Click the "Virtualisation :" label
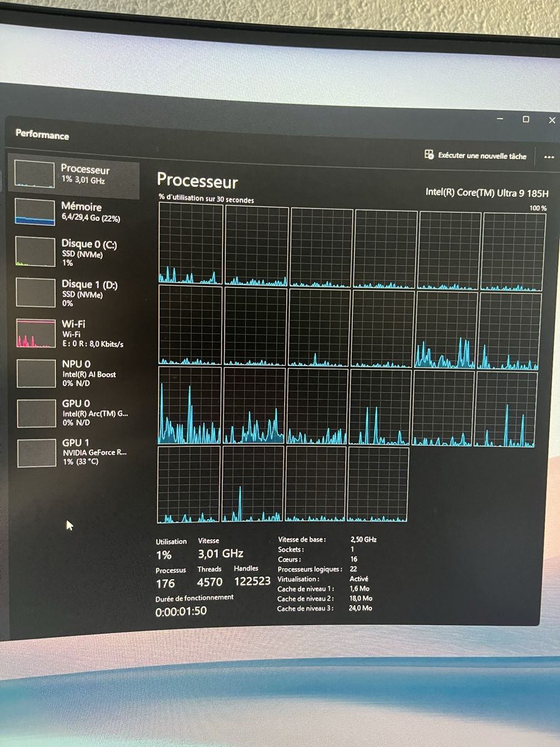 pos(298,579)
